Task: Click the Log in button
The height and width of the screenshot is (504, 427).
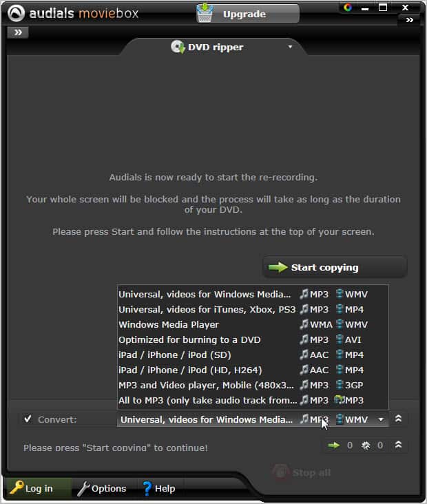Action: tap(38, 488)
